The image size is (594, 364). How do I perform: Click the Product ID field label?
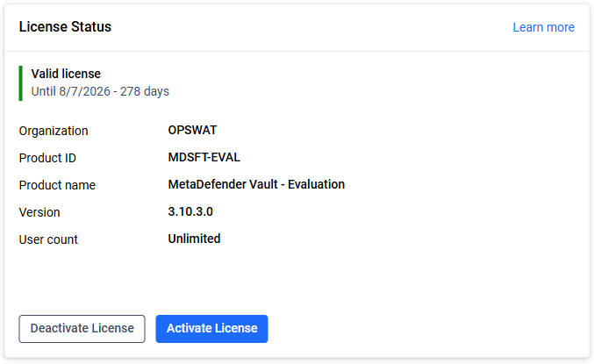[47, 158]
